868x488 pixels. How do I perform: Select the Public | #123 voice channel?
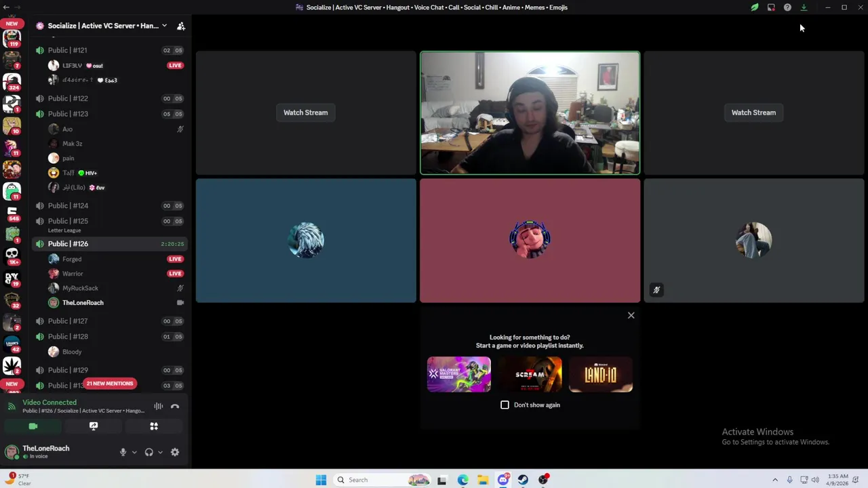[109, 114]
